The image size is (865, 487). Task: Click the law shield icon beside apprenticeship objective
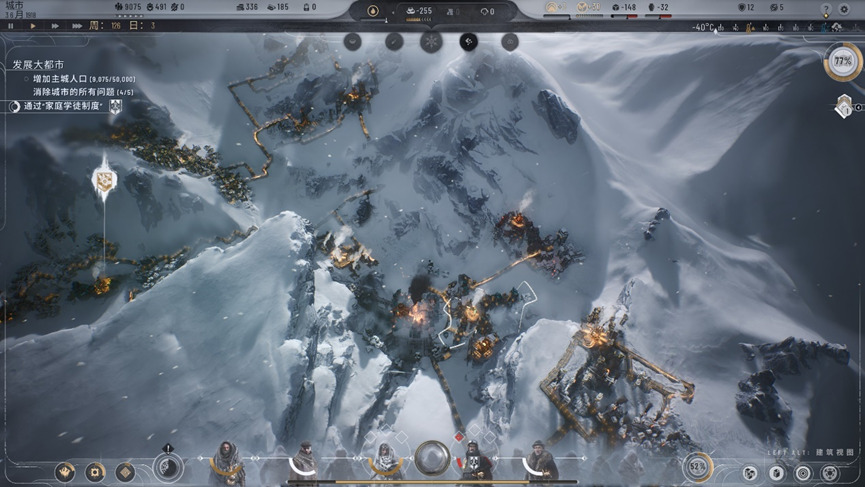(x=115, y=106)
